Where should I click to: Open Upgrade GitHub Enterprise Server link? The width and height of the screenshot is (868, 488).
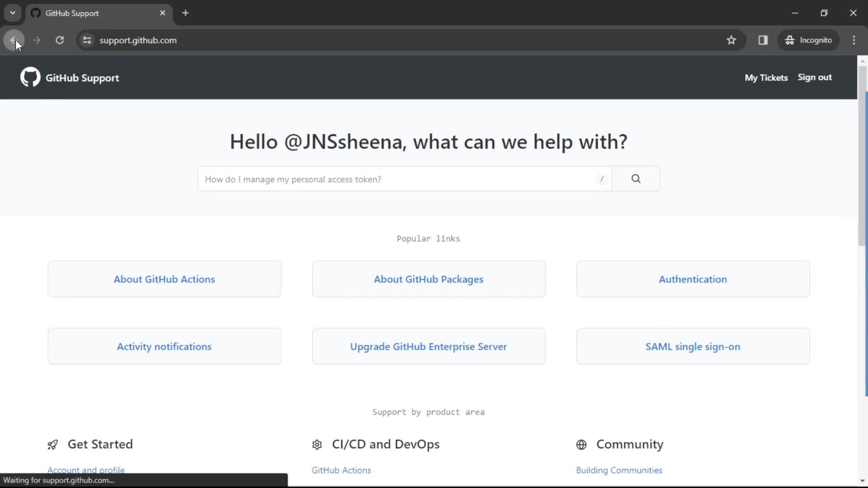429,347
